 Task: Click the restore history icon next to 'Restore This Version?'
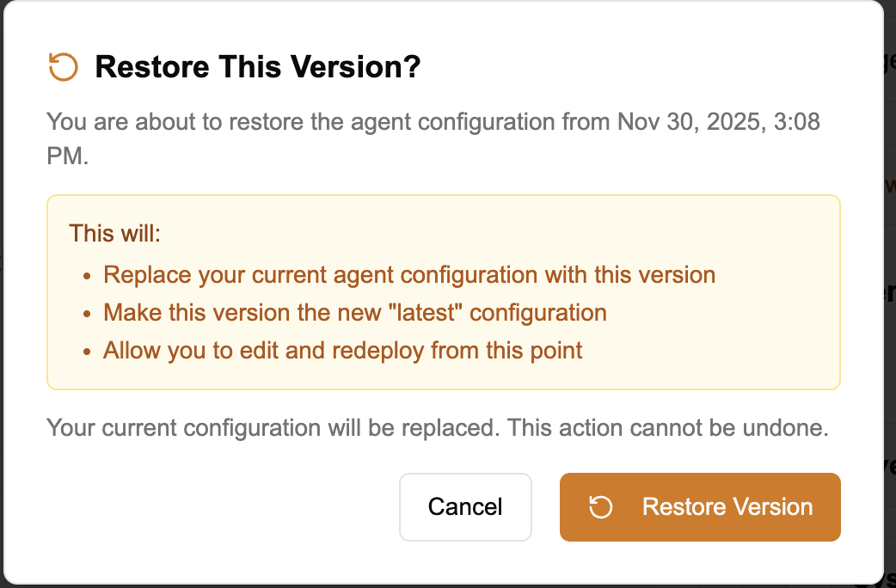[61, 66]
